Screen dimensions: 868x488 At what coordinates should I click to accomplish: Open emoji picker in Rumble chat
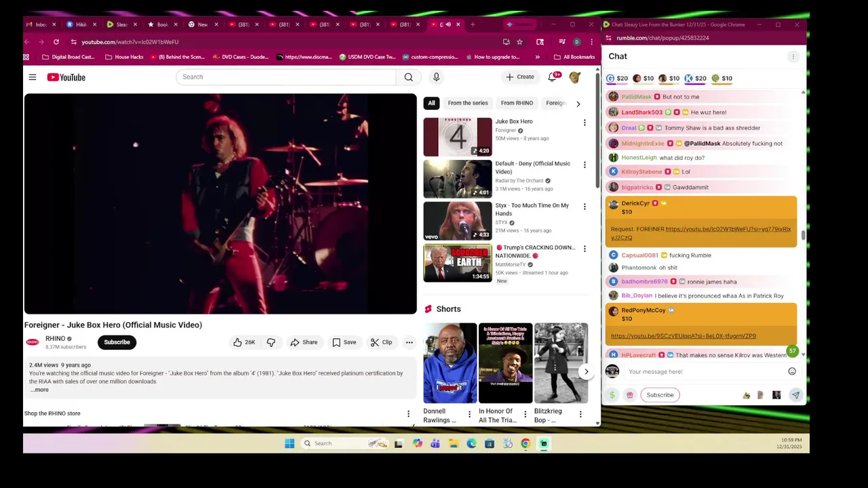[x=792, y=371]
